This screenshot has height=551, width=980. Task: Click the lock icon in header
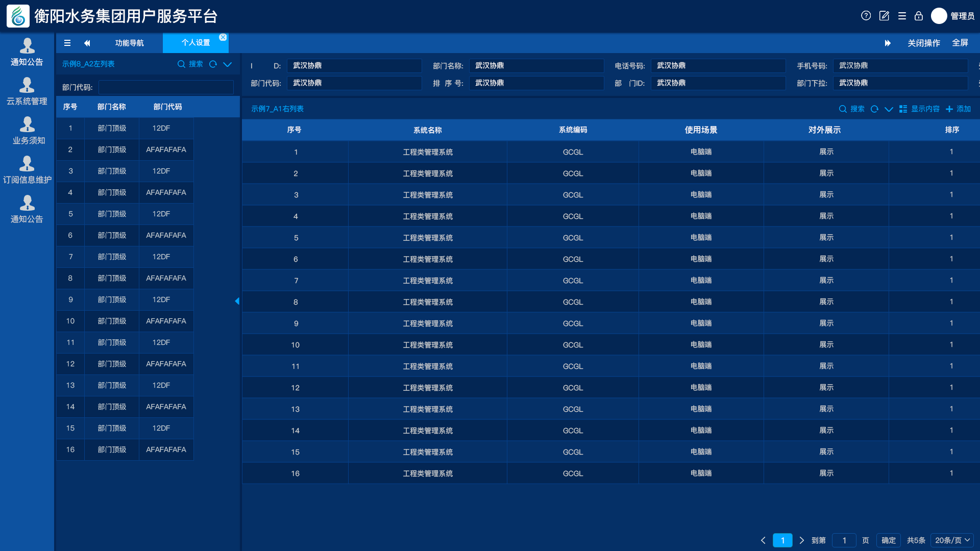click(919, 16)
